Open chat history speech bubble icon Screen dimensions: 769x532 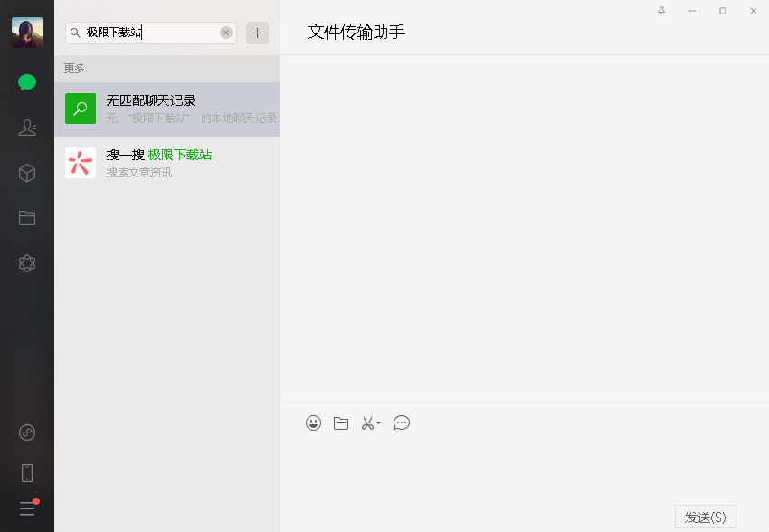pos(402,423)
